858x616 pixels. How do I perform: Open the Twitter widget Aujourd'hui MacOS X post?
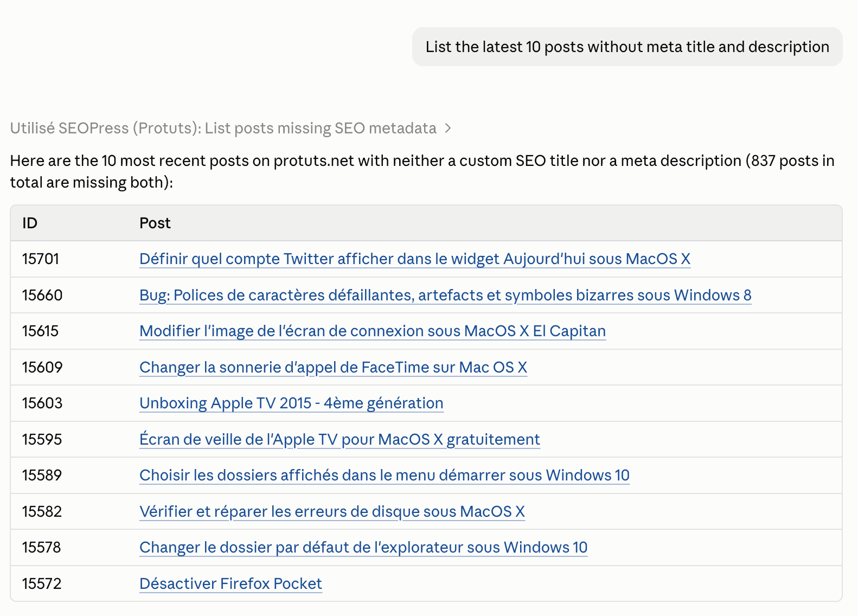click(415, 259)
